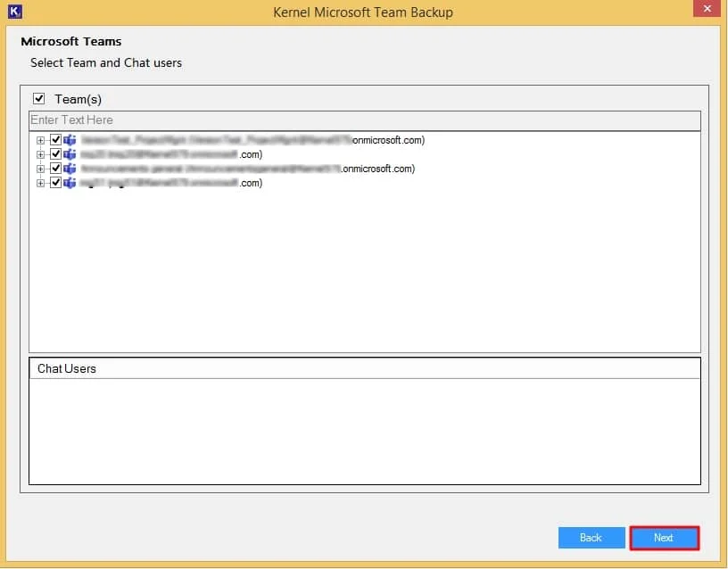
Task: Click Teams icon in first onmicrosoft.com row
Action: (70, 140)
